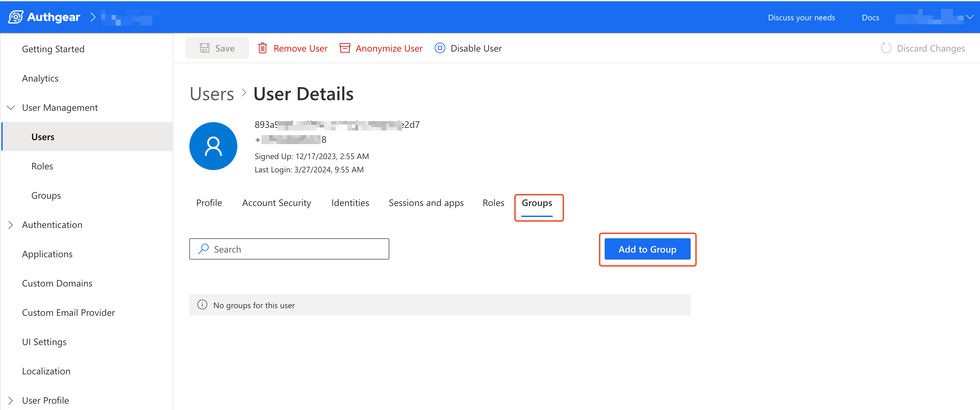The width and height of the screenshot is (980, 410).
Task: Expand the Authentication section
Action: pos(11,225)
